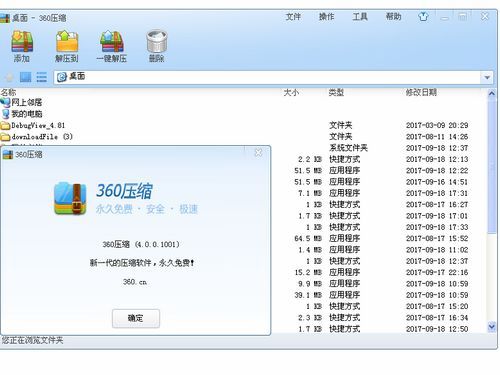500x375 pixels.
Task: Sort by 修改日期 column header
Action: click(x=421, y=92)
